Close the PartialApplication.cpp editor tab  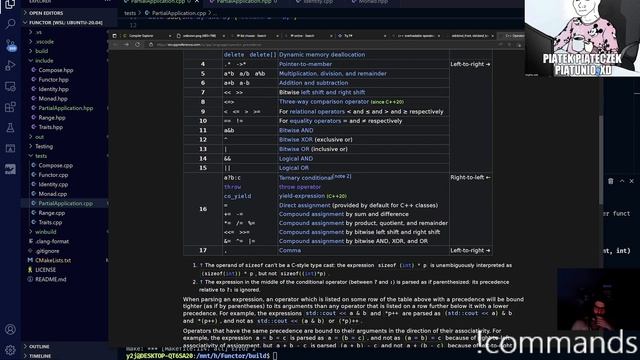(197, 2)
